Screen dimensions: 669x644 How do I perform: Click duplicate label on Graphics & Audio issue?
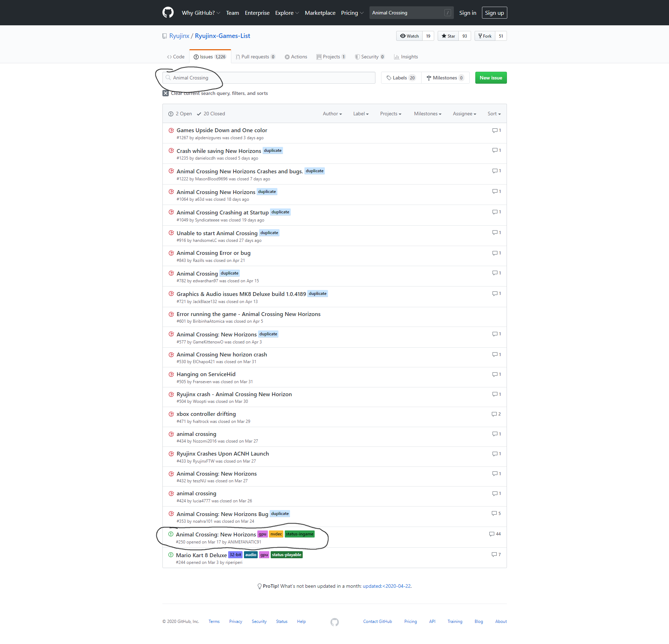tap(318, 294)
